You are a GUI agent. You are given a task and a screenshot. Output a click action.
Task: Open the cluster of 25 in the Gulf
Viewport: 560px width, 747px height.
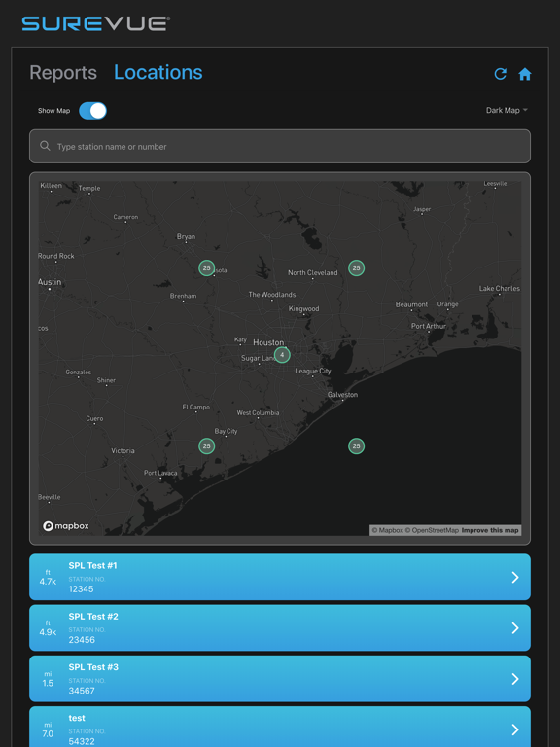(356, 445)
